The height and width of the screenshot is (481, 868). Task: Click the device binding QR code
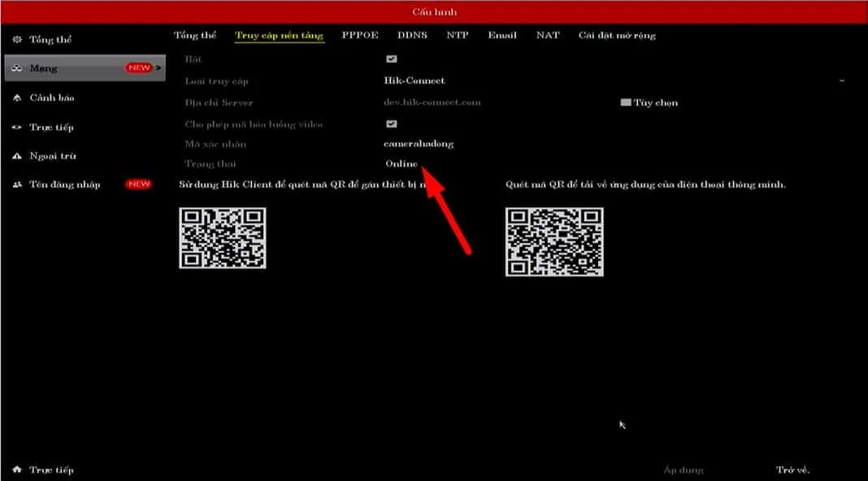[x=223, y=238]
